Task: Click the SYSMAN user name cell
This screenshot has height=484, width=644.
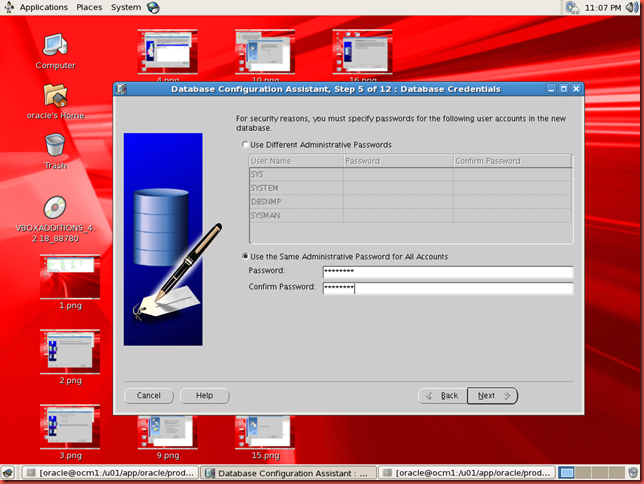Action: (x=296, y=215)
